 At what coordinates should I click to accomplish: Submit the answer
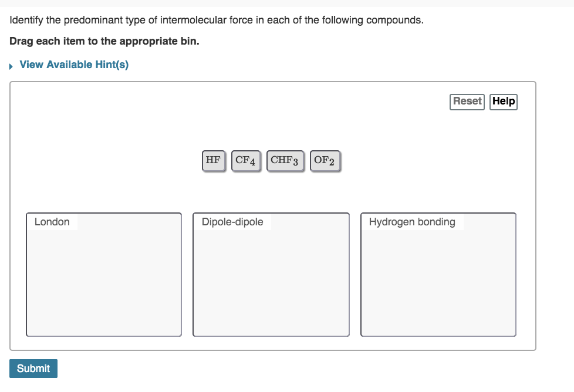pyautogui.click(x=33, y=368)
